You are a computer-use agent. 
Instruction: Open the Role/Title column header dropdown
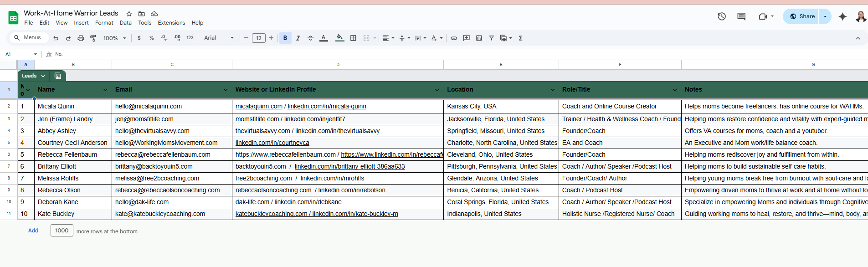tap(675, 90)
